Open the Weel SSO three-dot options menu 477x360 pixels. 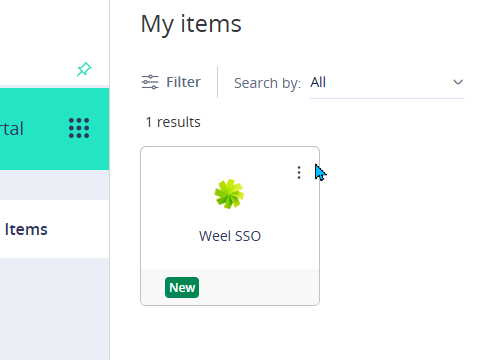(299, 173)
